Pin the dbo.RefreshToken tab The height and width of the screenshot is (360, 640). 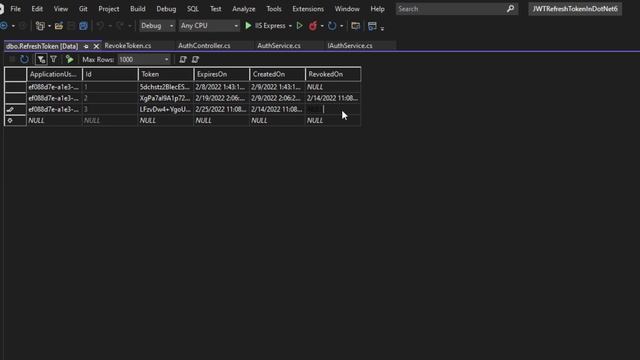pyautogui.click(x=86, y=47)
